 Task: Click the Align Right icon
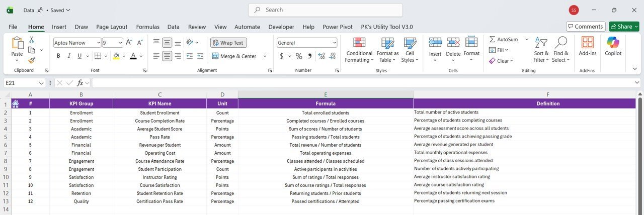178,56
